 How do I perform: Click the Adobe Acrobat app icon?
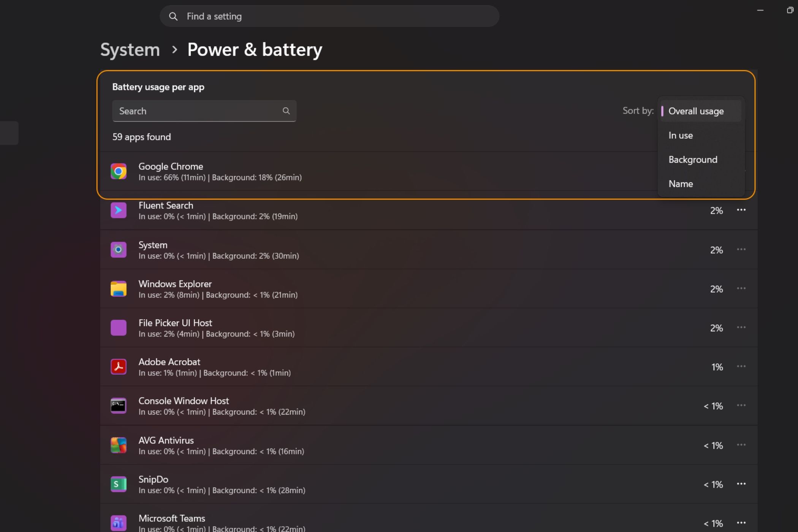tap(119, 367)
